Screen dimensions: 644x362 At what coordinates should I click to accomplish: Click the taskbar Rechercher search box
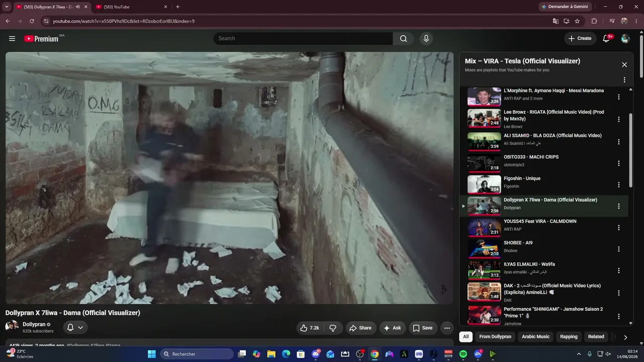(196, 354)
